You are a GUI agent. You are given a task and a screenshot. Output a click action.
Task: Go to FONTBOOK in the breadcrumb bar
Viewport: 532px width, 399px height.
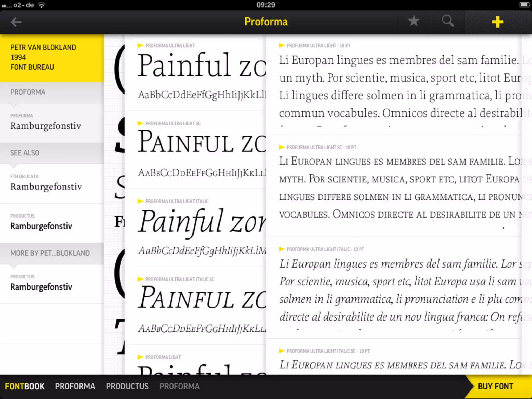click(x=25, y=386)
